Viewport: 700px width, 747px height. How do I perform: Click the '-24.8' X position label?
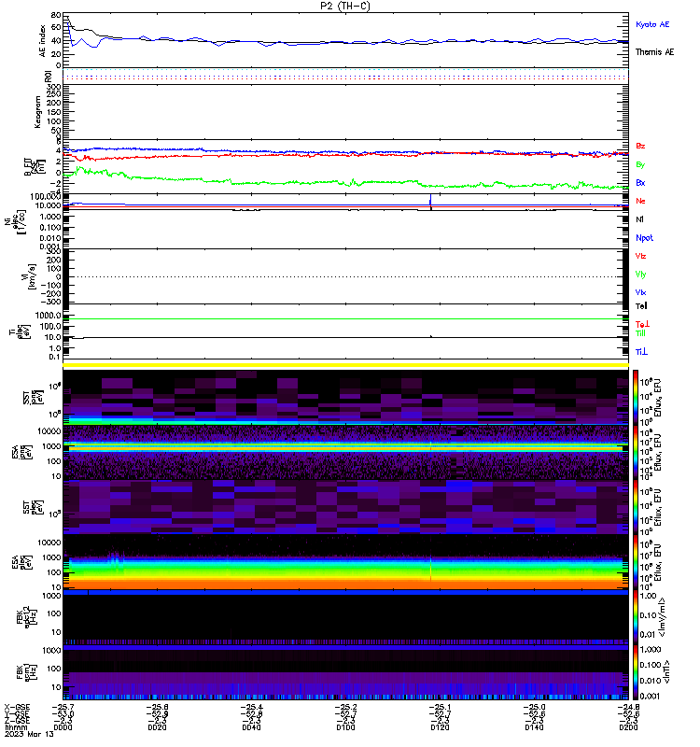(628, 707)
